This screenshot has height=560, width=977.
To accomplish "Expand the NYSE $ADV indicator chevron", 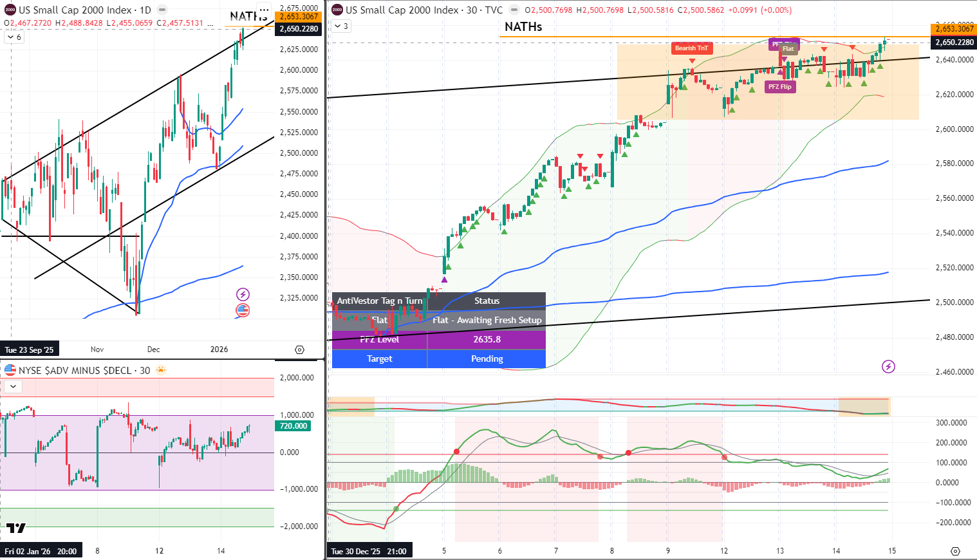I will (x=12, y=386).
